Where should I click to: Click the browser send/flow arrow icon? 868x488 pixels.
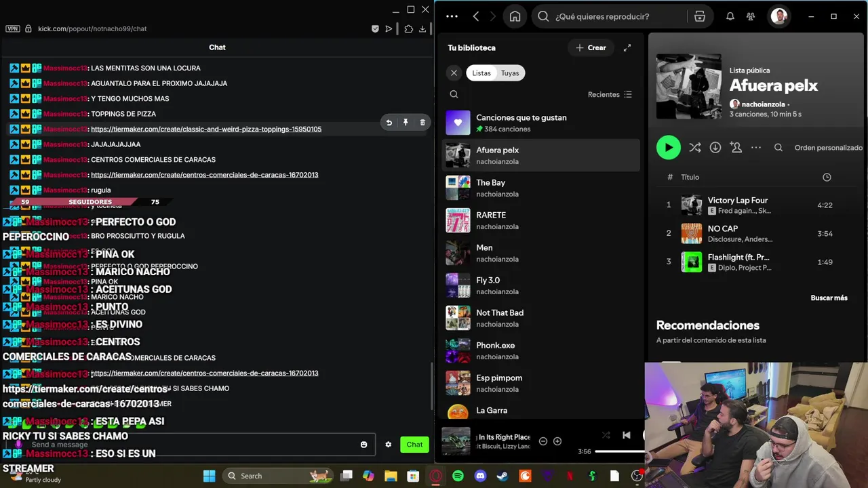pos(389,28)
